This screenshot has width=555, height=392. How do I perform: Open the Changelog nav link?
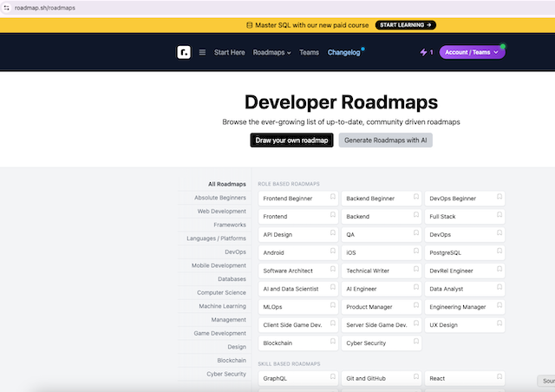(x=343, y=52)
